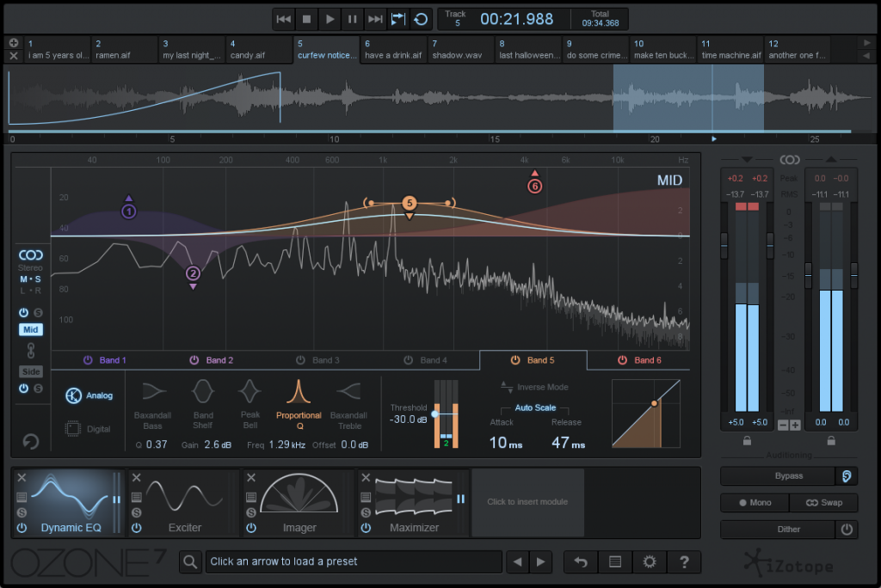
Task: Open Ozone settings with the gear icon
Action: tap(650, 561)
